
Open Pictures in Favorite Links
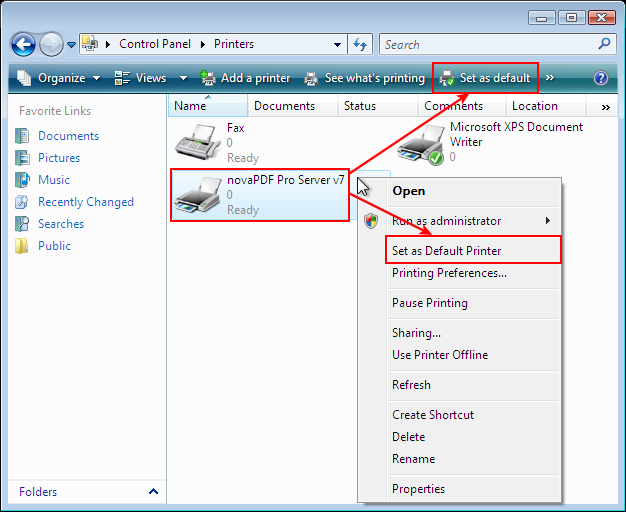tap(59, 158)
